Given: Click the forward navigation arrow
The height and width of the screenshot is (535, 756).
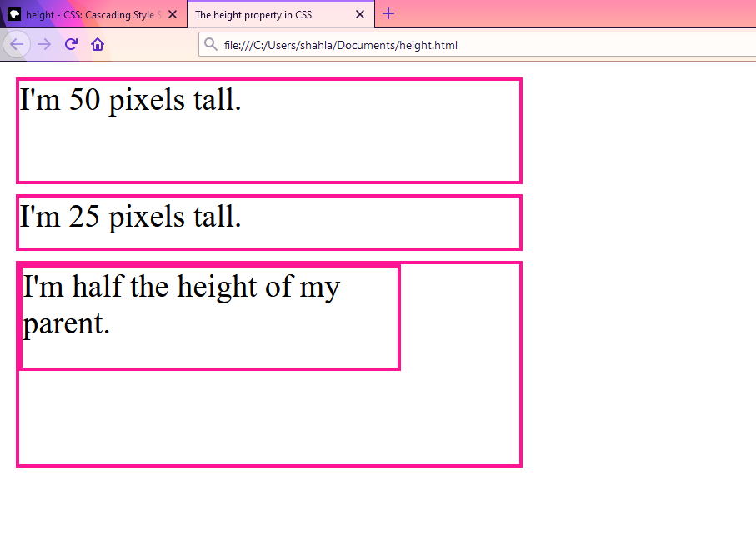Looking at the screenshot, I should pos(44,44).
